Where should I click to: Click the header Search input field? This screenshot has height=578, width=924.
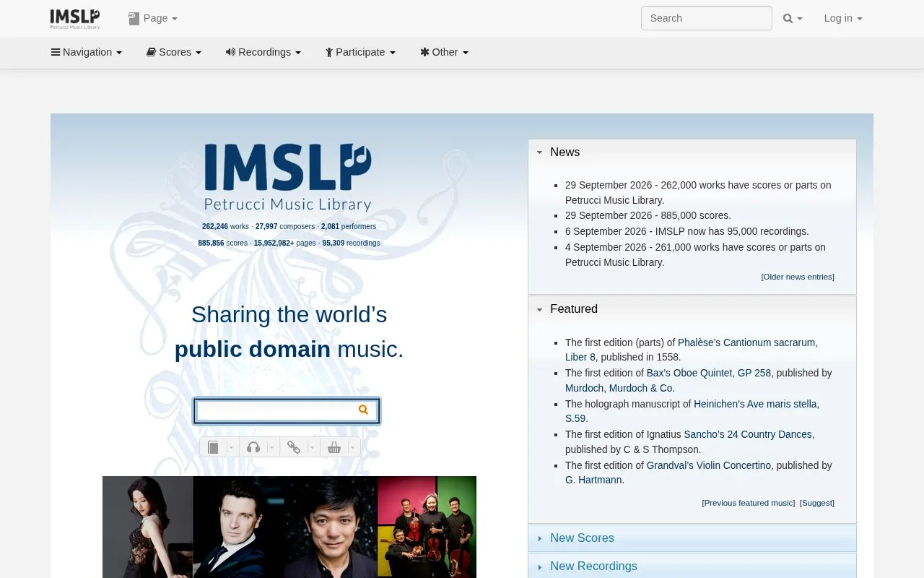706,19
